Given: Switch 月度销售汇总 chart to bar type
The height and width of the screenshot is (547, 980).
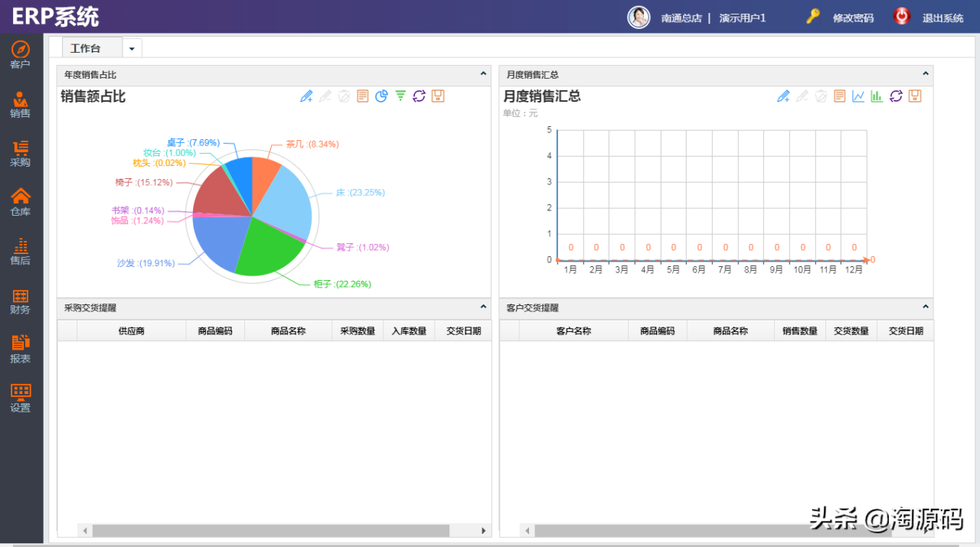Looking at the screenshot, I should (877, 96).
